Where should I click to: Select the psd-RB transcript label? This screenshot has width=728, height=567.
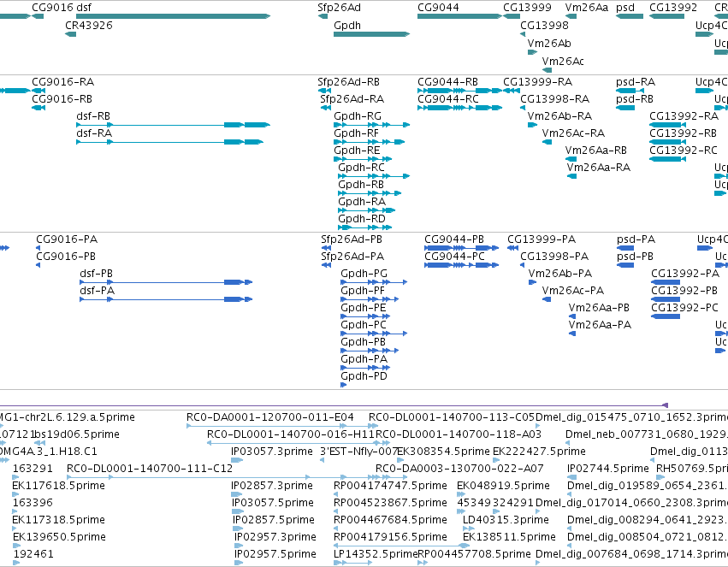[635, 99]
